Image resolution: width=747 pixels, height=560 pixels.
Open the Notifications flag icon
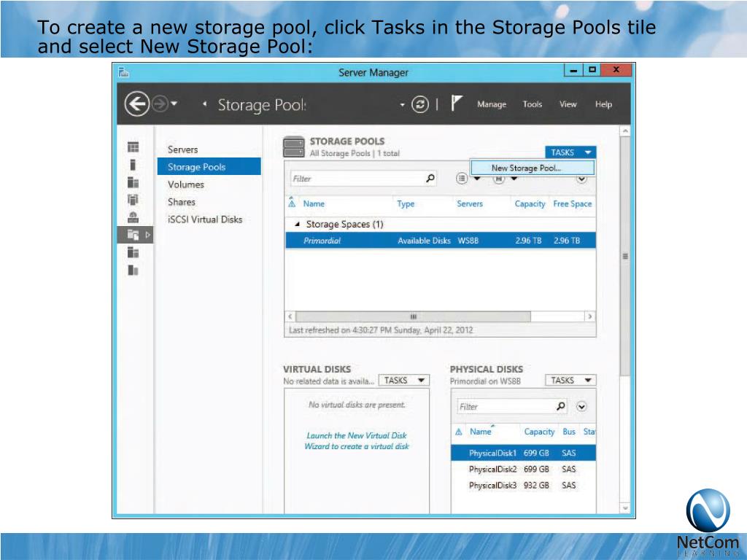click(x=457, y=103)
